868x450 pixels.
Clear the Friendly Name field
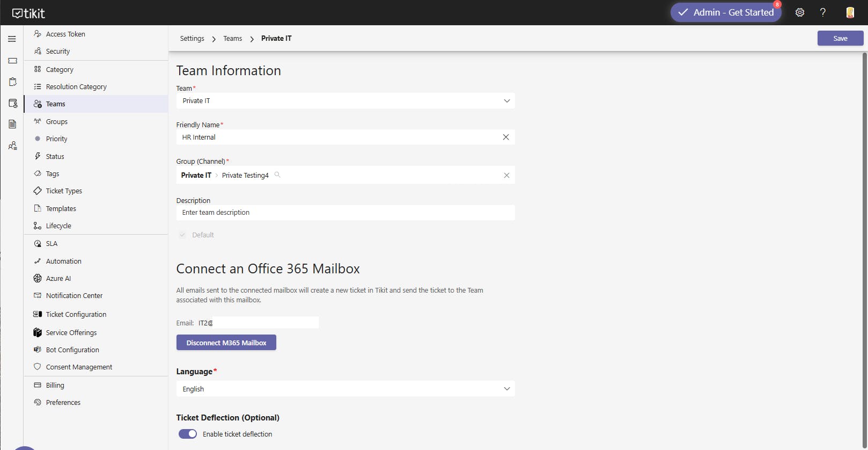pos(505,137)
